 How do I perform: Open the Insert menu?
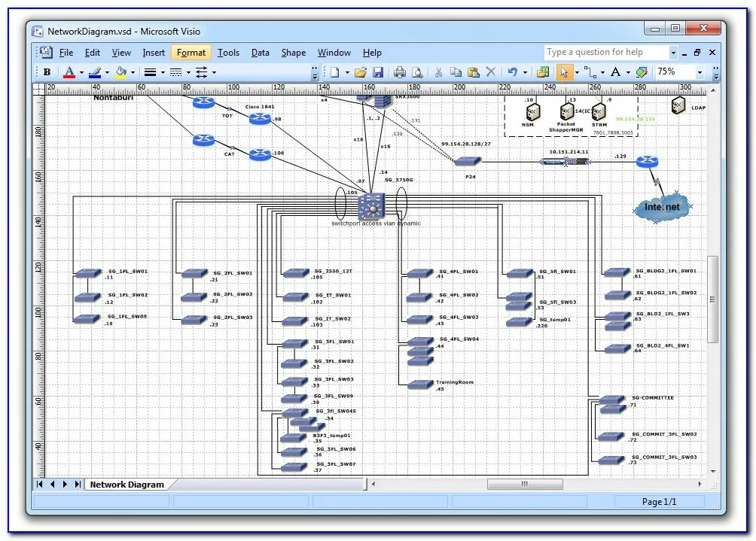point(154,53)
